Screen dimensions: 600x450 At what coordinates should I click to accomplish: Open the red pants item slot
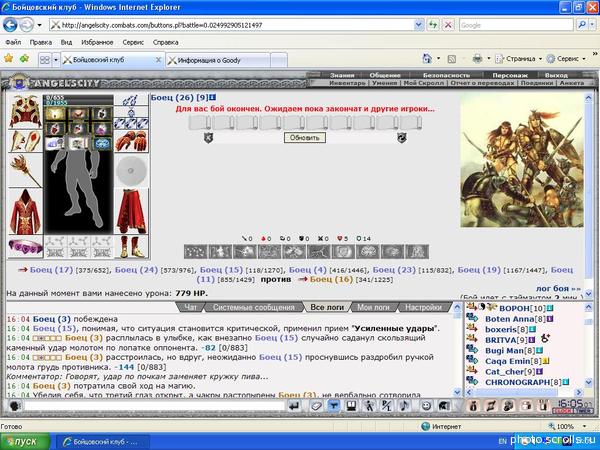(x=131, y=211)
